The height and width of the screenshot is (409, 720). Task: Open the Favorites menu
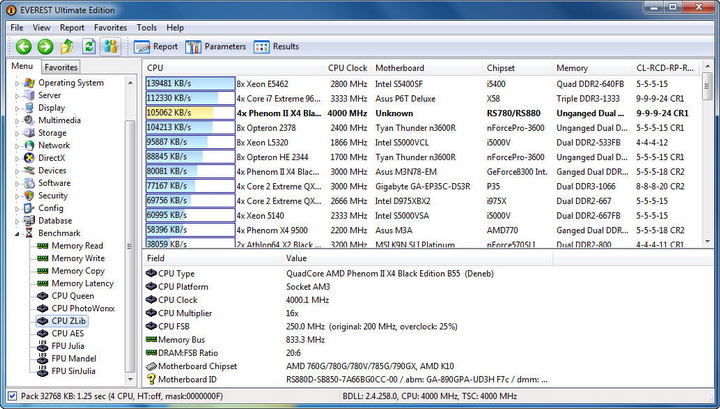(x=110, y=28)
